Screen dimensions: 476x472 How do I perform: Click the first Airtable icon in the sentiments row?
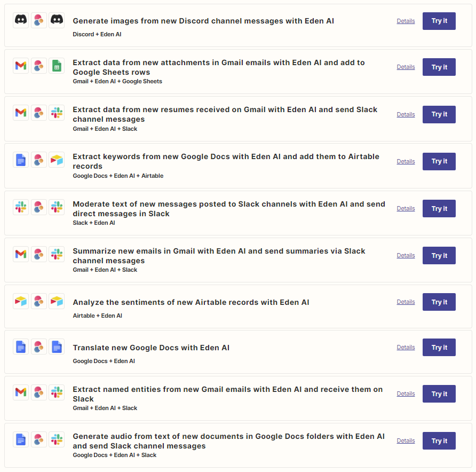[21, 301]
